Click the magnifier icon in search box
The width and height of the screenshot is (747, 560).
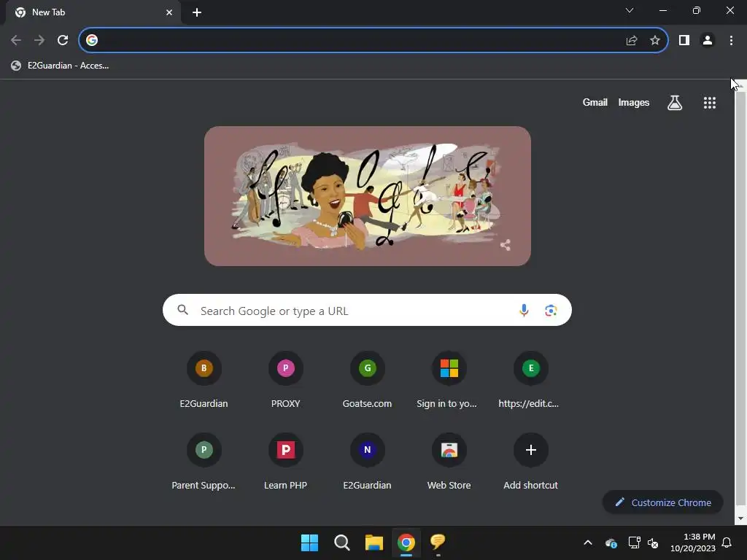coord(183,310)
